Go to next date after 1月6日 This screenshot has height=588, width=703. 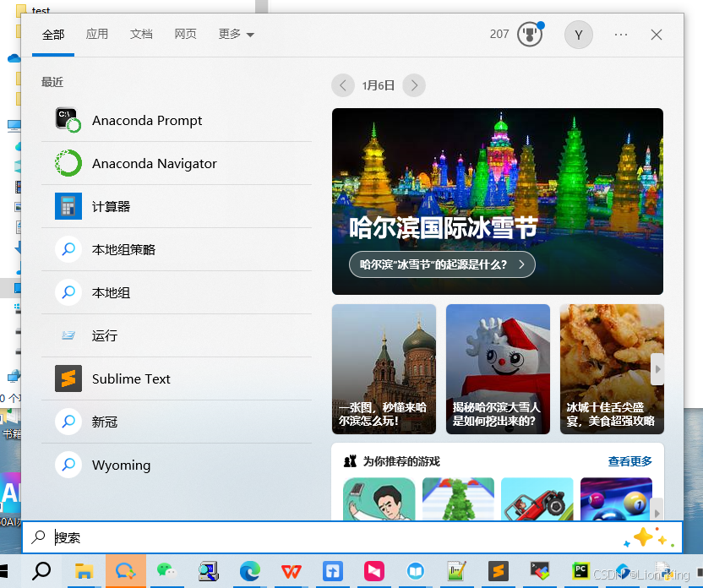pos(413,85)
